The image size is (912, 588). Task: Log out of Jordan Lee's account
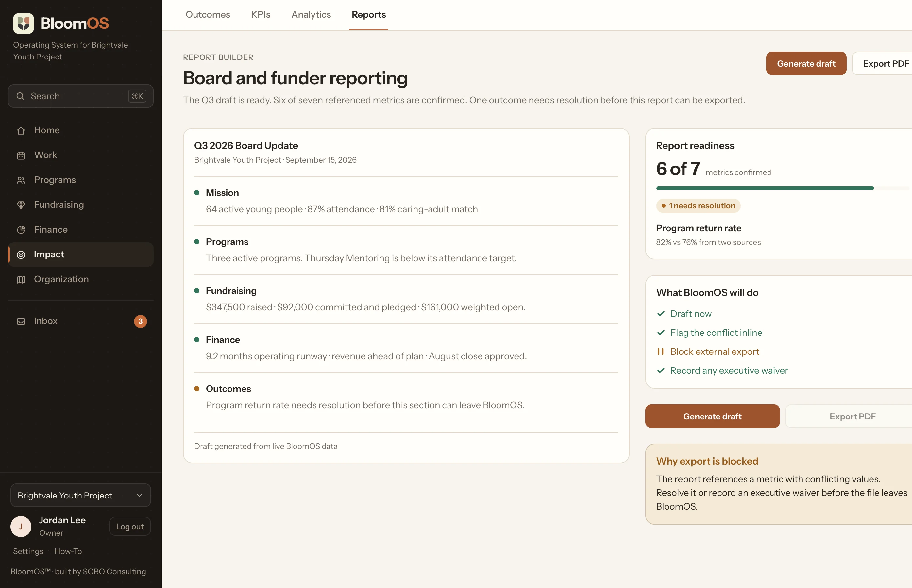coord(130,527)
